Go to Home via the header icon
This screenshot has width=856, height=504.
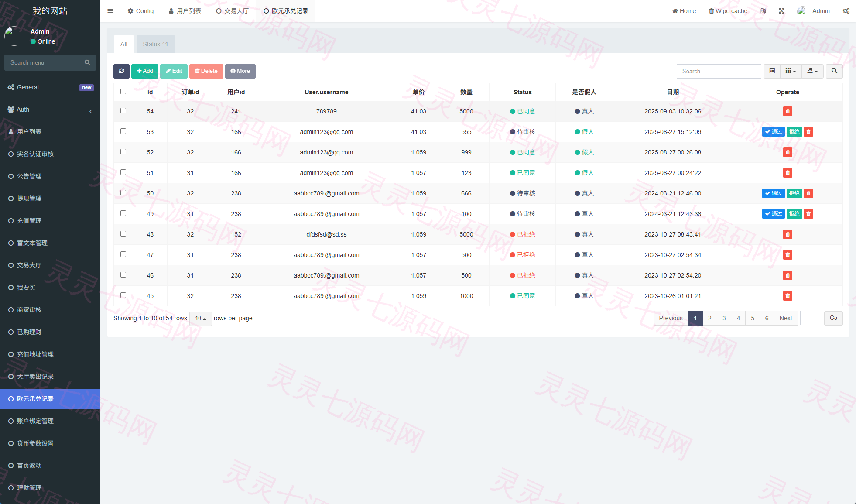point(684,11)
